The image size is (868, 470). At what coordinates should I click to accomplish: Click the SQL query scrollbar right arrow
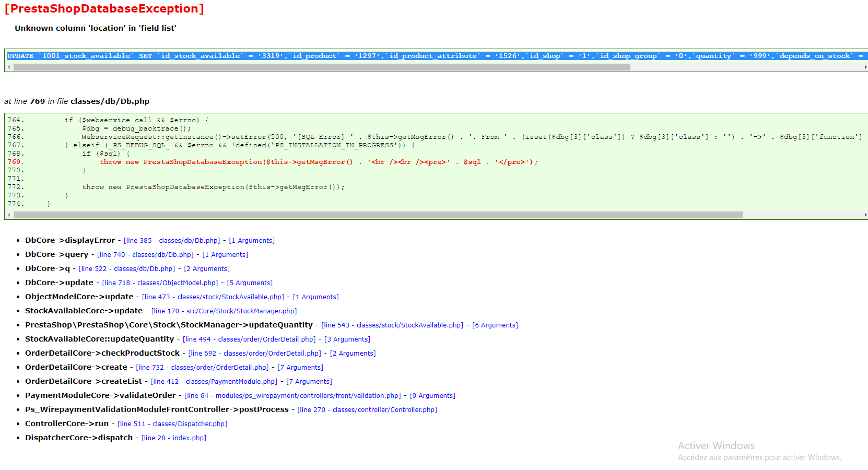[x=865, y=67]
